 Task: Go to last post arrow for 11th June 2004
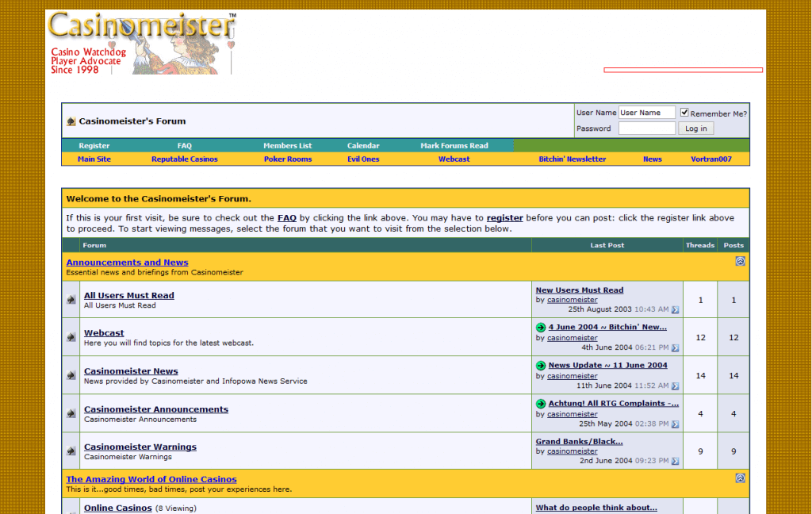676,386
